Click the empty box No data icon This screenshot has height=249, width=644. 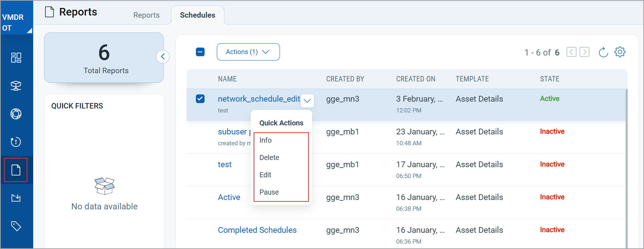click(105, 186)
